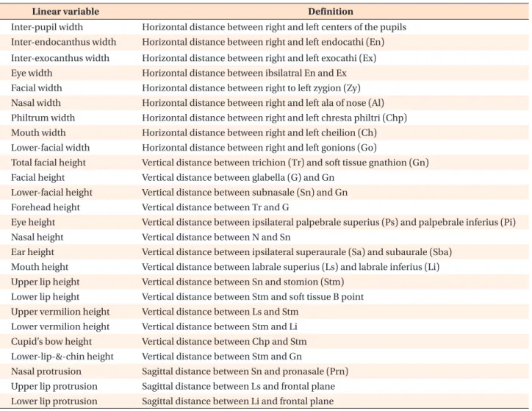Select the Lower lip protrusion label
This screenshot has height=411, width=532.
54,401
